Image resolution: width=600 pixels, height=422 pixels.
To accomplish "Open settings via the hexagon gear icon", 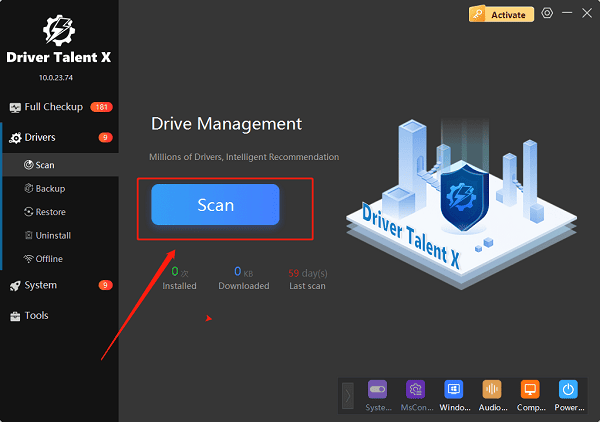I will coord(547,14).
